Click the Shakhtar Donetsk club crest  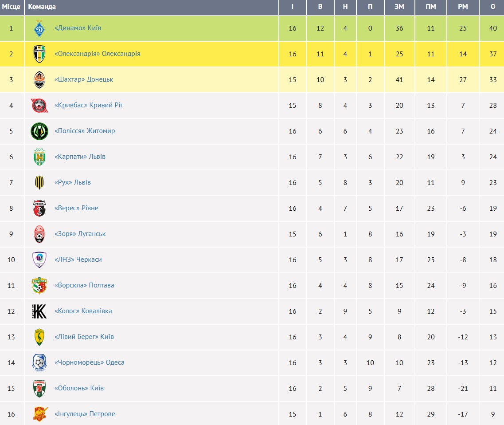coord(39,80)
